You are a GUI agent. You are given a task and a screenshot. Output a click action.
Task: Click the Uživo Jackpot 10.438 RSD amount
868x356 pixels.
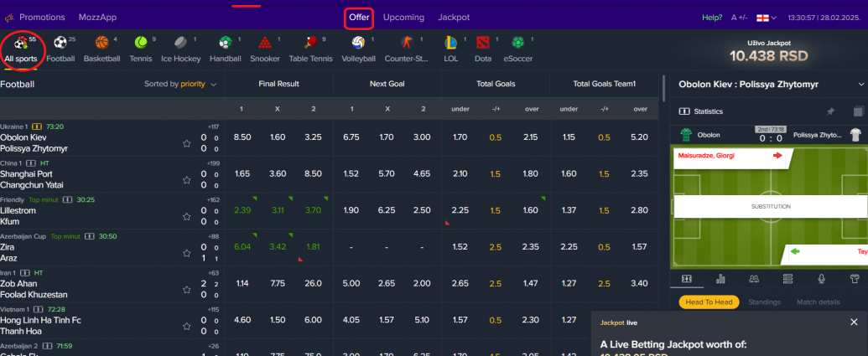click(x=767, y=55)
